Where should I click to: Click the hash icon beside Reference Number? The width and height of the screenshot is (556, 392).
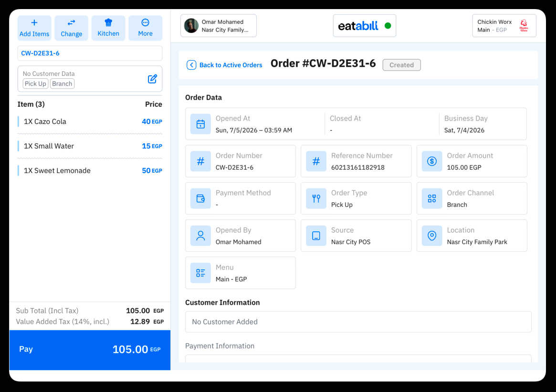click(316, 161)
